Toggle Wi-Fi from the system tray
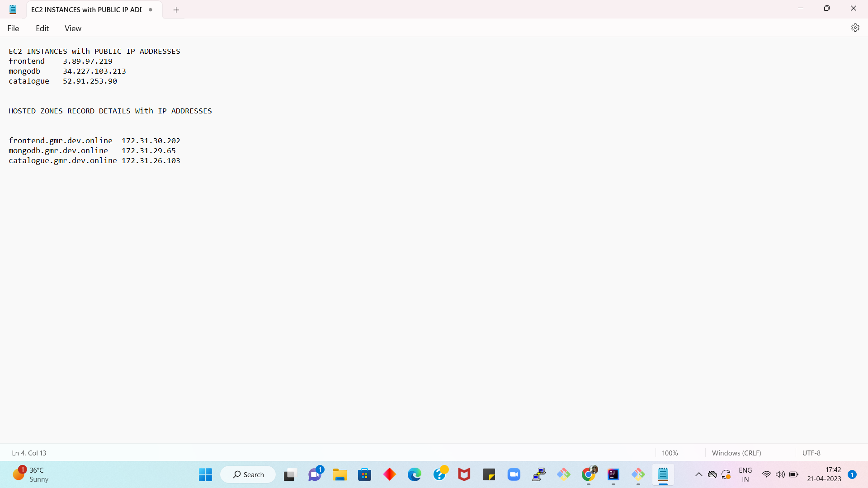 767,474
